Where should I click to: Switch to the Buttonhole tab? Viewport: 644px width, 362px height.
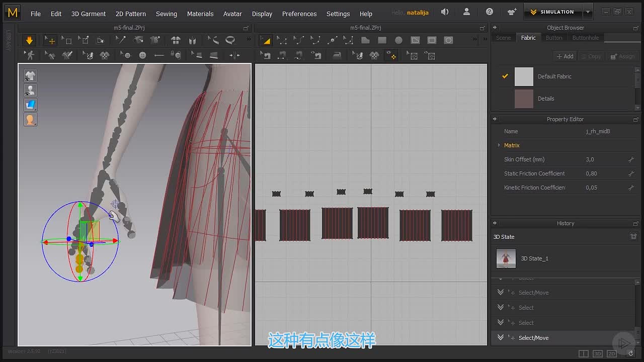coord(586,38)
